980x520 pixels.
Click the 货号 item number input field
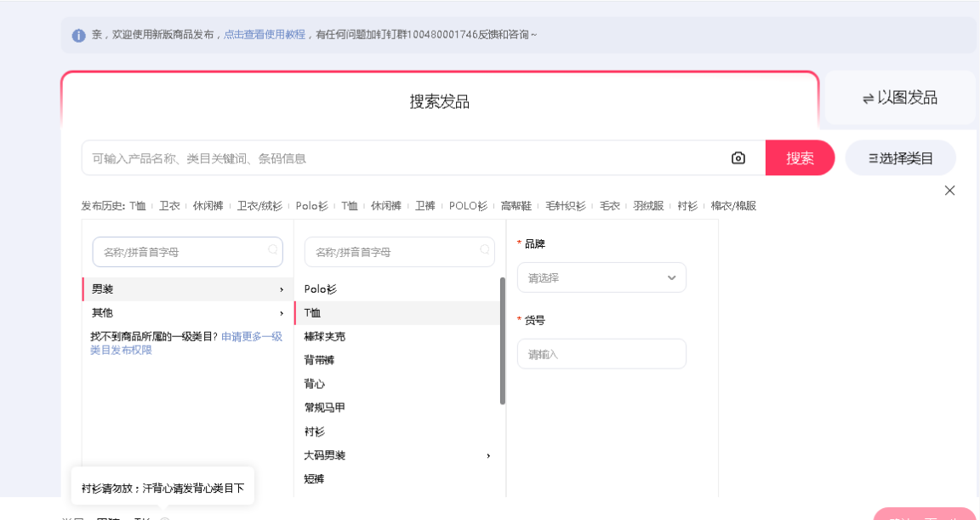601,354
